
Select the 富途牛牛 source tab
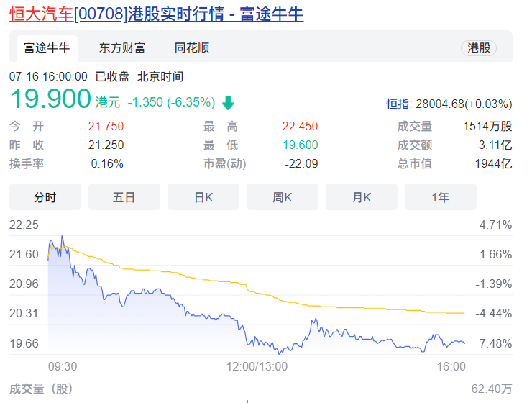47,48
